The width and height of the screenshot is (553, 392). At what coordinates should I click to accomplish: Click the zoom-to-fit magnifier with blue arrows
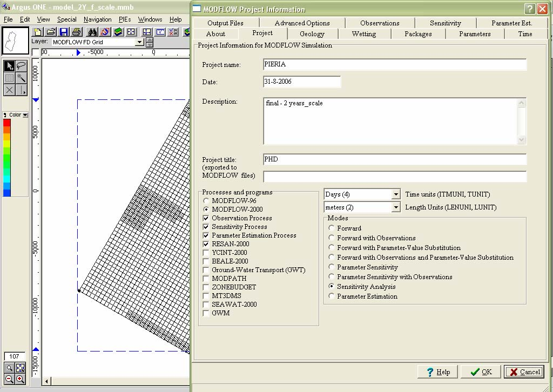point(21,368)
